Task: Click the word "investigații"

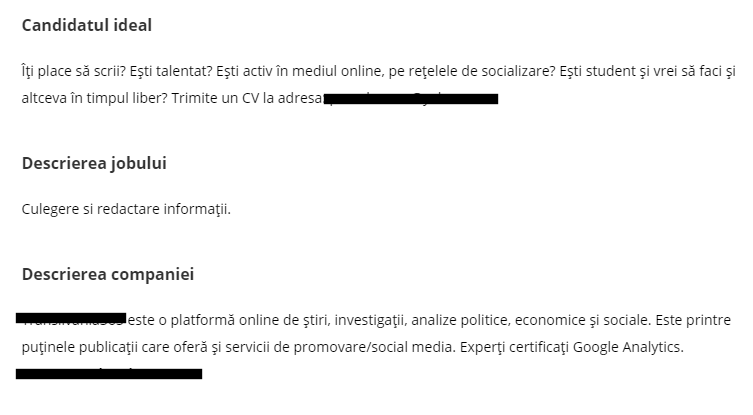Action: click(370, 321)
